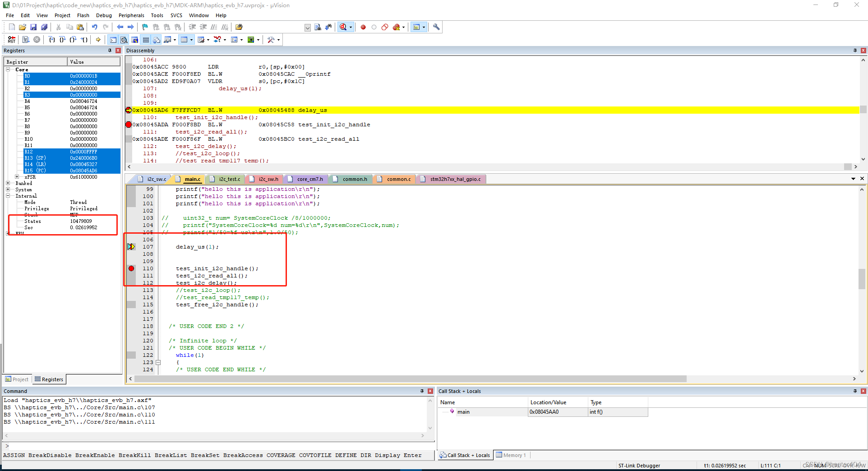Open Symbols window icon

[134, 40]
